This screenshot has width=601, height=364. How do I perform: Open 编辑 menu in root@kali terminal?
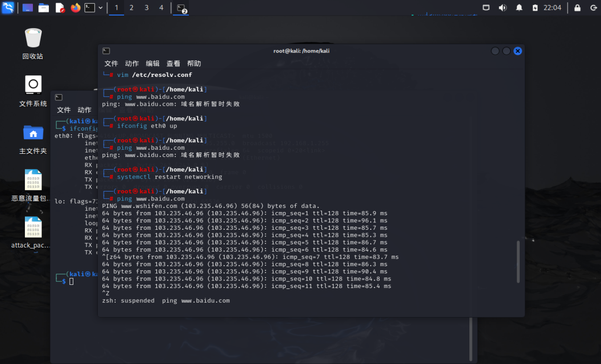pos(152,64)
